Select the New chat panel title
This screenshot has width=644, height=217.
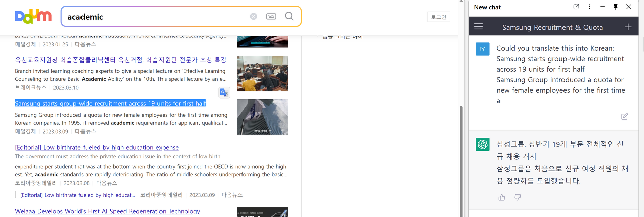488,7
